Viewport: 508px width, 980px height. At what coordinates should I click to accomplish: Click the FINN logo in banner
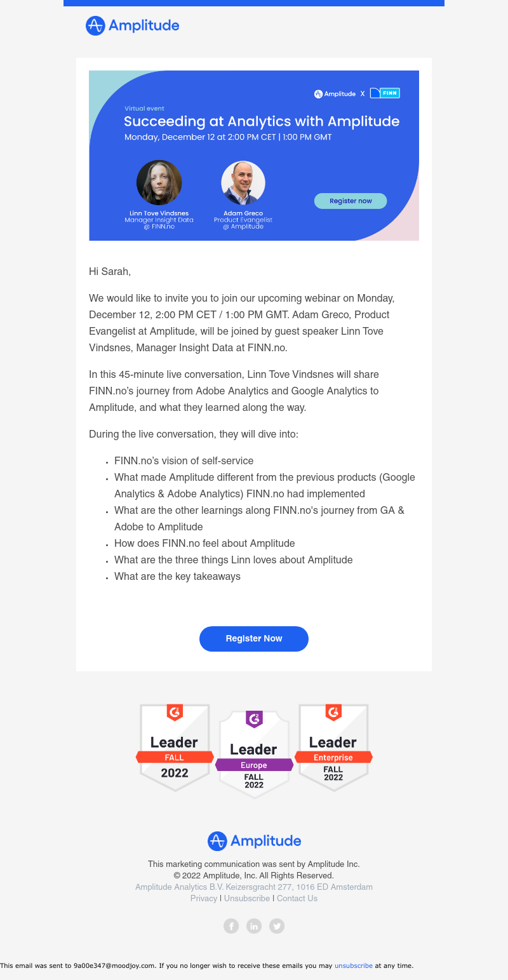tap(385, 93)
